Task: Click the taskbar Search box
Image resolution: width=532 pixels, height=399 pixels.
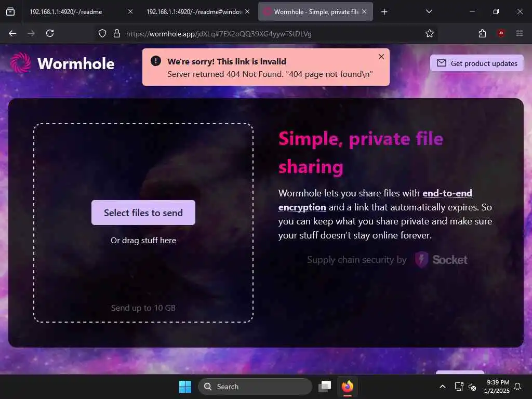Action: click(255, 387)
